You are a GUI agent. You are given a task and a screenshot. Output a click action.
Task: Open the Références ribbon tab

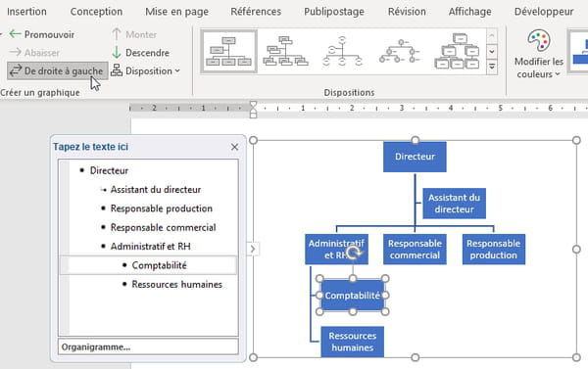point(256,12)
